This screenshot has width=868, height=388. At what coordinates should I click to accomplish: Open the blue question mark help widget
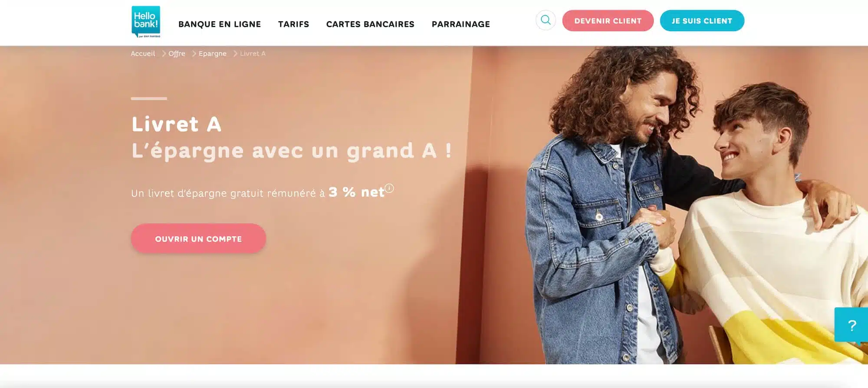(852, 325)
